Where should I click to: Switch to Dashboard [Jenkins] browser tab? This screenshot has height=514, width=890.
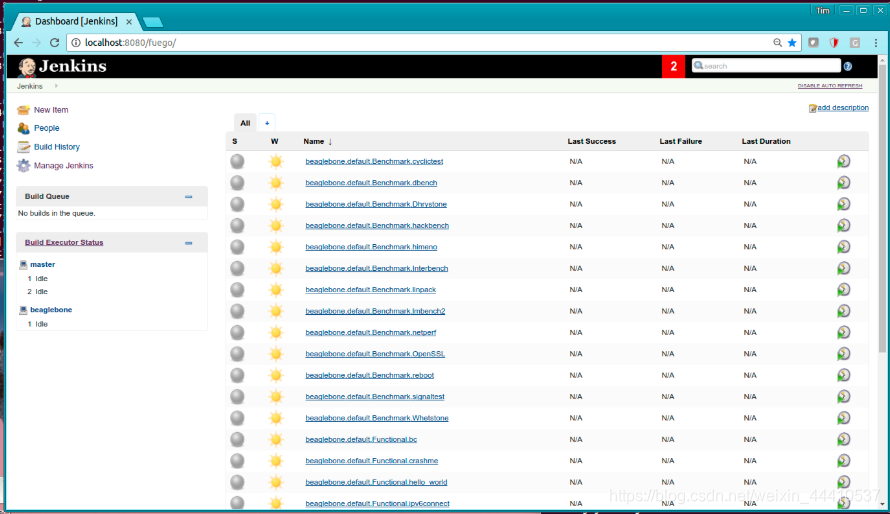(76, 22)
